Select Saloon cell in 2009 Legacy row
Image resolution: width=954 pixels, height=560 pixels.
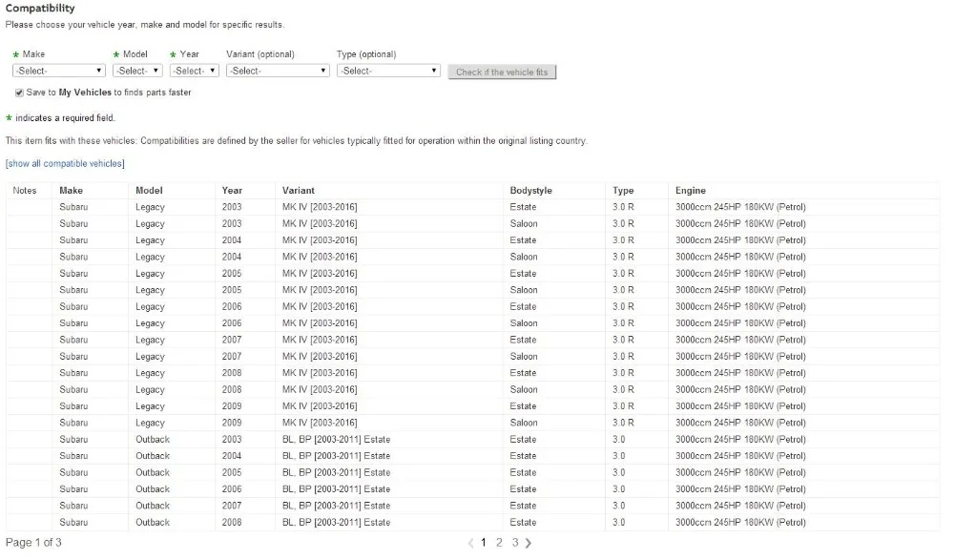[x=524, y=423]
